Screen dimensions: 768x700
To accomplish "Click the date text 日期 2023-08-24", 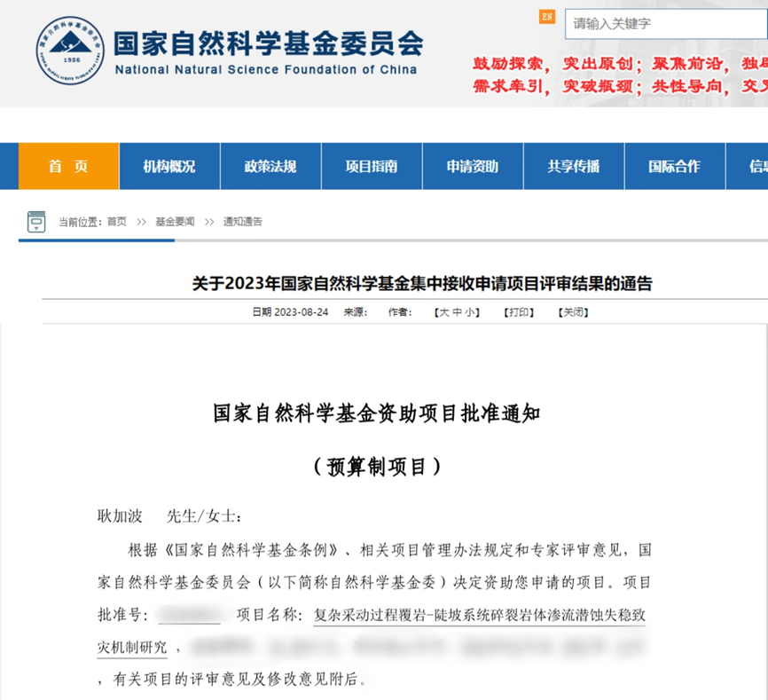I will click(x=291, y=312).
